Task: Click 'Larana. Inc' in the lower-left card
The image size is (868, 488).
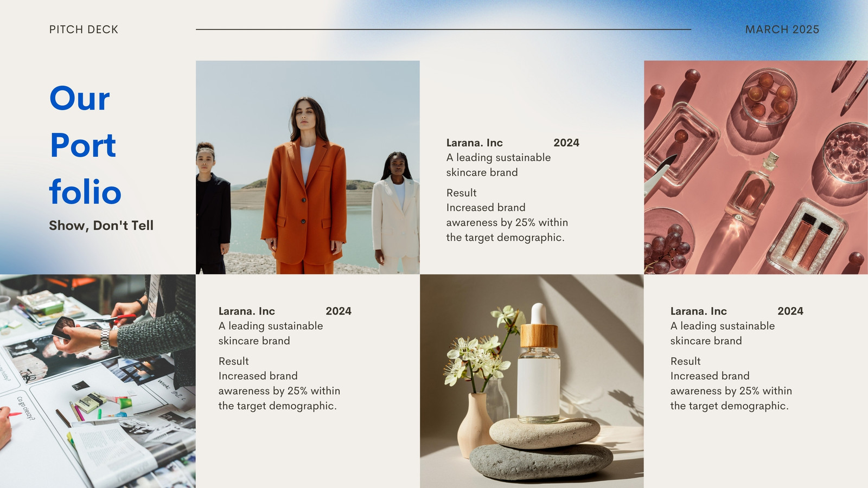Action: pyautogui.click(x=247, y=311)
